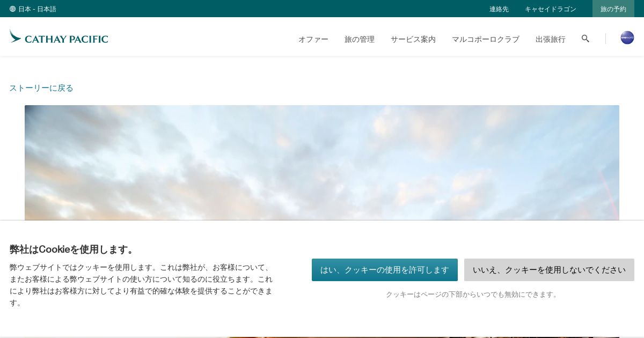The height and width of the screenshot is (338, 644).
Task: Open the キャセイドラゴン link
Action: (551, 9)
